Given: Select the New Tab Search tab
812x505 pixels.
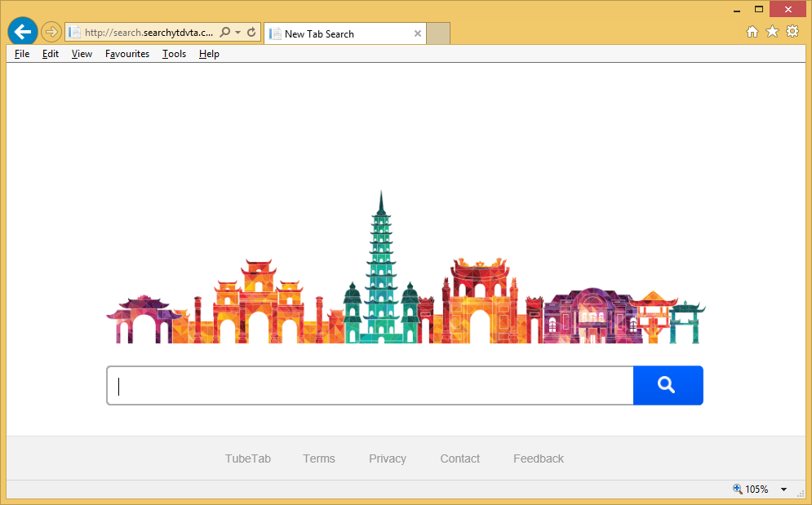Looking at the screenshot, I should (x=335, y=34).
